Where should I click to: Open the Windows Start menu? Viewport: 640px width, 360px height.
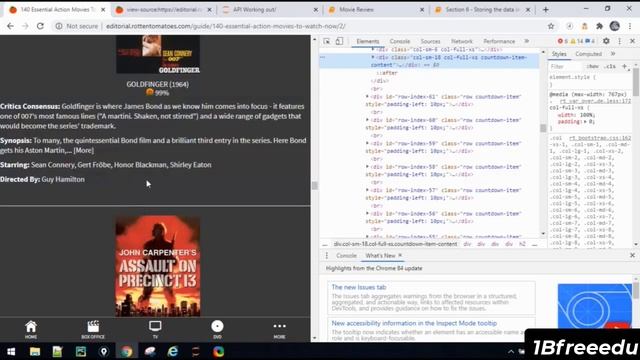point(11,351)
